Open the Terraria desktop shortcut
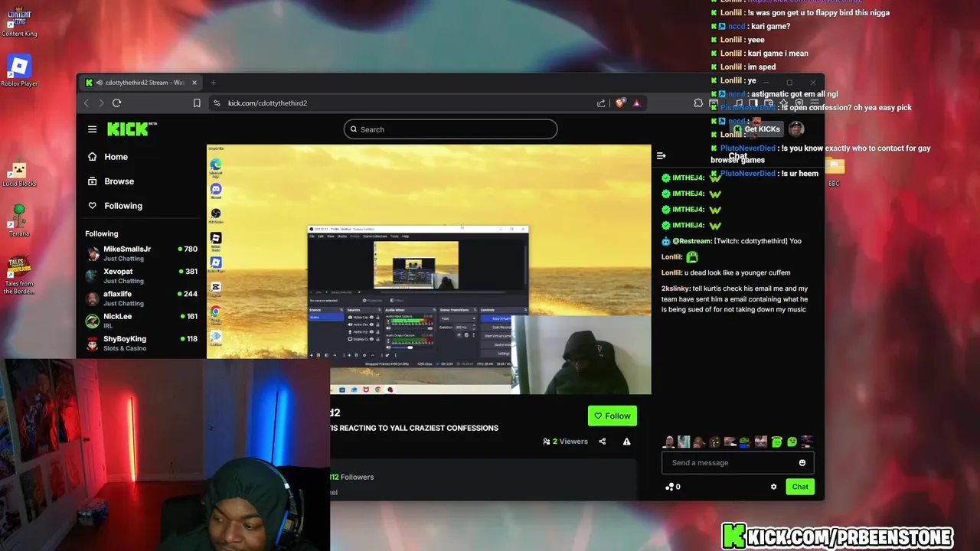Screen dimensions: 980x551 coord(18,220)
